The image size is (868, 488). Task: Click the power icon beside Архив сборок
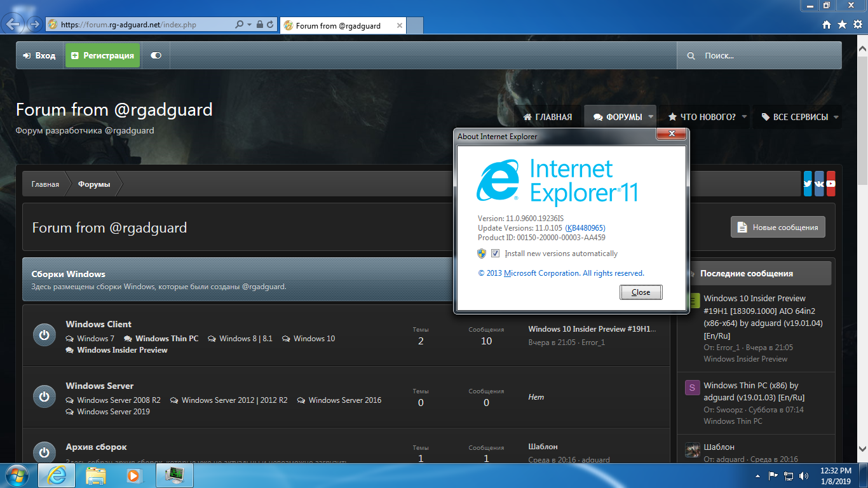tap(44, 452)
